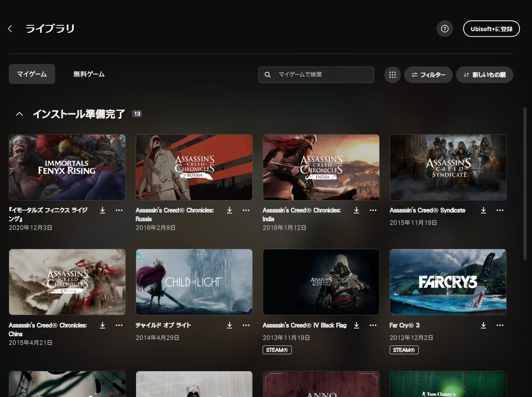Open the フィルター button

tap(428, 75)
